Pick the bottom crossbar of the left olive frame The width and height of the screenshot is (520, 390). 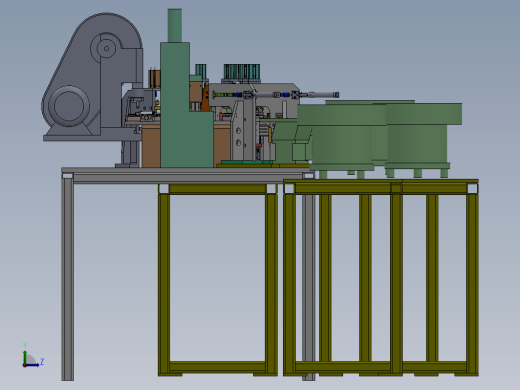tap(217, 367)
